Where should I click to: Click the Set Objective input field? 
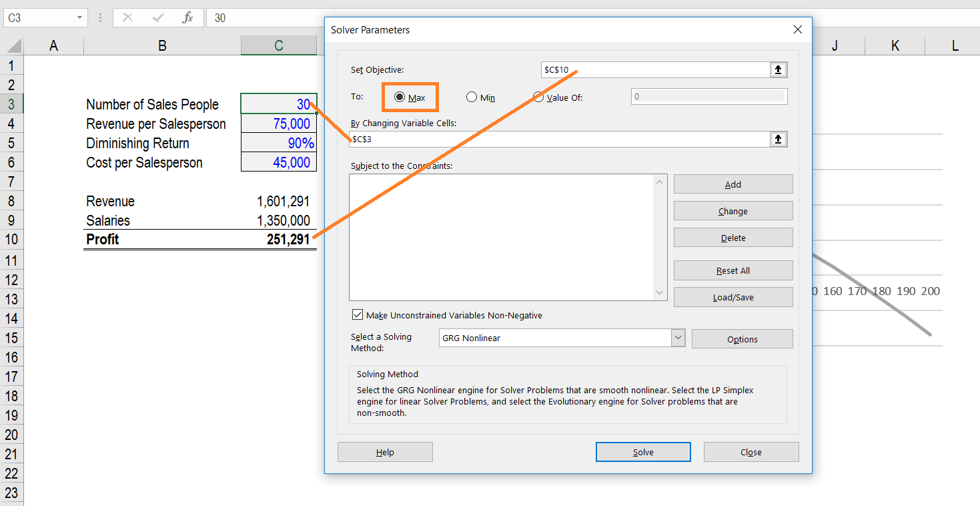tap(655, 70)
